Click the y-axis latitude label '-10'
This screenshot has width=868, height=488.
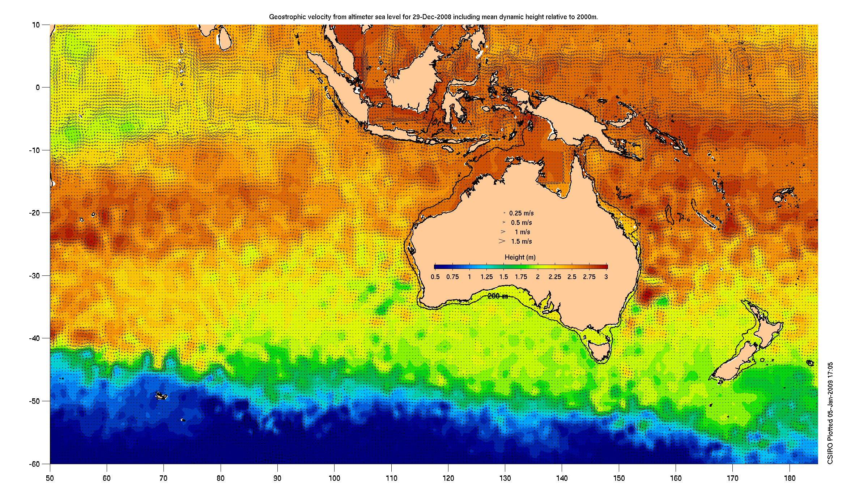[34, 150]
